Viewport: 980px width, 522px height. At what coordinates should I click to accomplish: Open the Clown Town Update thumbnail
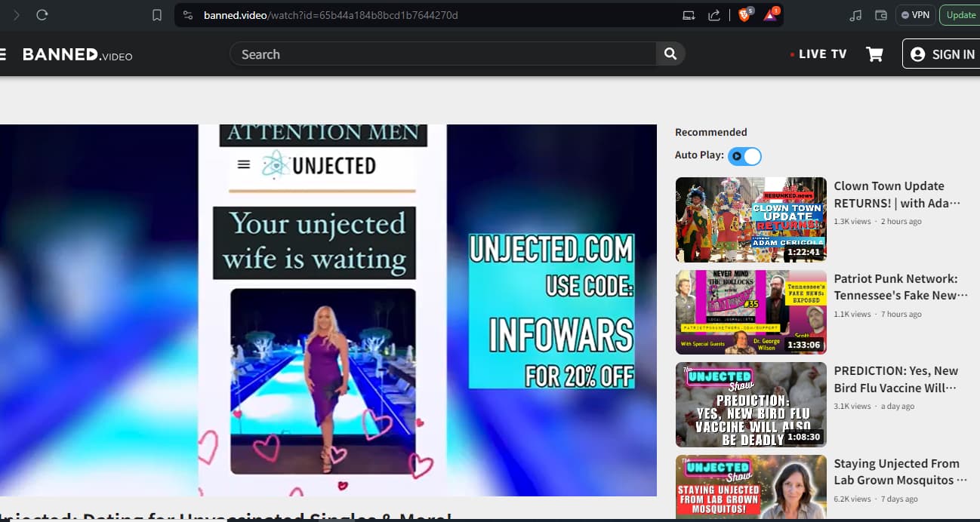pyautogui.click(x=751, y=220)
